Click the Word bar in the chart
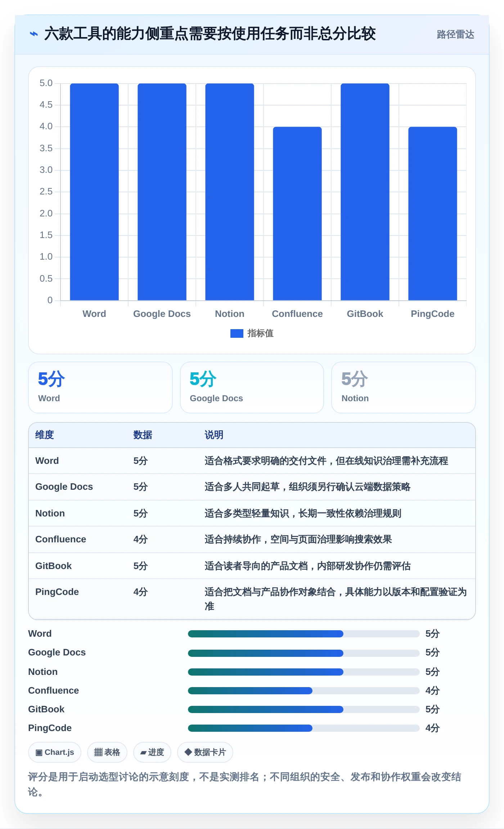Image resolution: width=504 pixels, height=829 pixels. [94, 192]
